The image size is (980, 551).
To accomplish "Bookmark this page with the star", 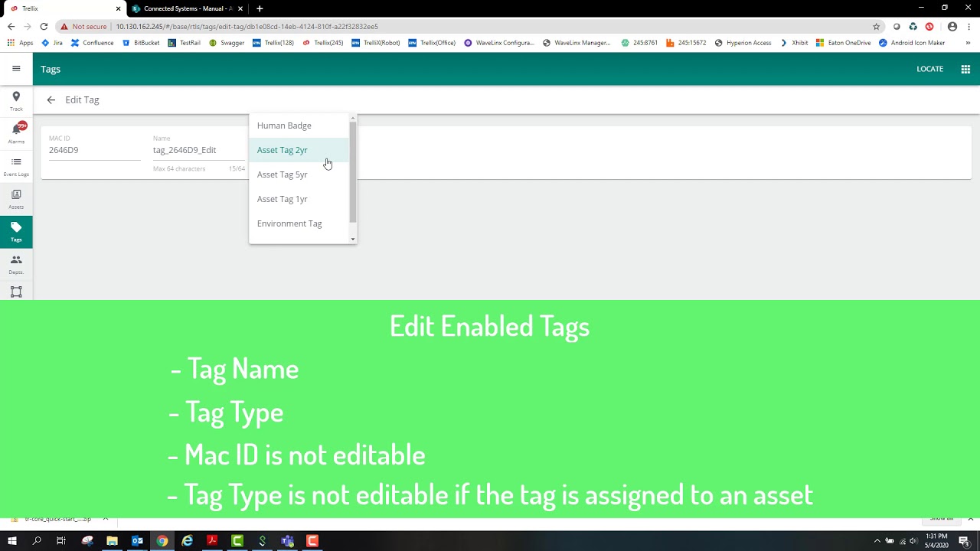I will point(876,26).
